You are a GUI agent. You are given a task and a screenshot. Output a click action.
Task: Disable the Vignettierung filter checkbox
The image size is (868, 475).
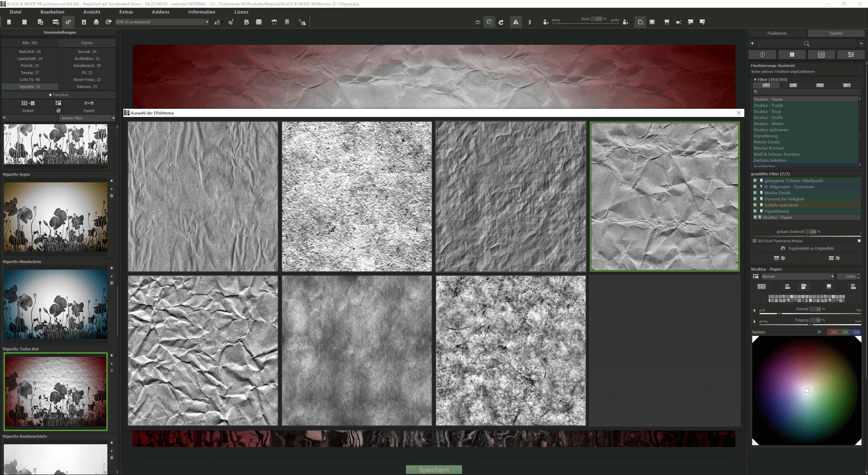755,211
